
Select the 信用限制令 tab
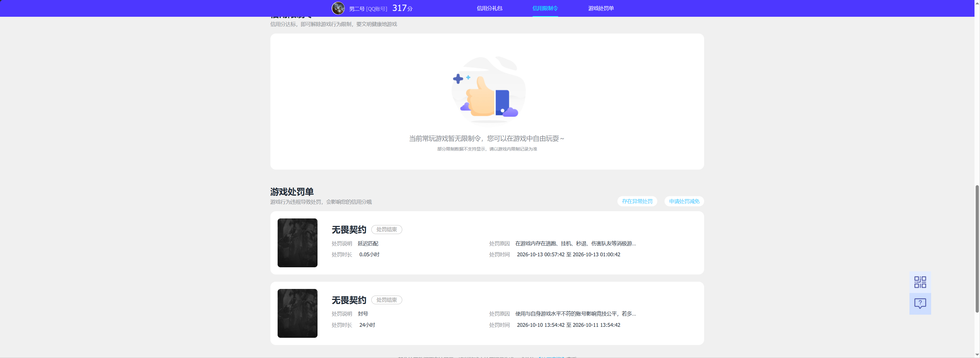pyautogui.click(x=545, y=8)
